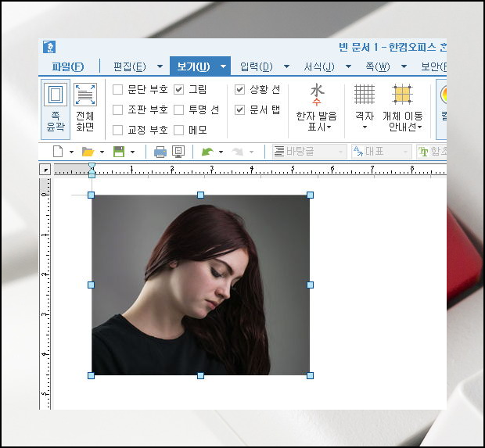This screenshot has width=485, height=448.
Task: Enable the 조판 부호 checkbox
Action: (x=117, y=109)
